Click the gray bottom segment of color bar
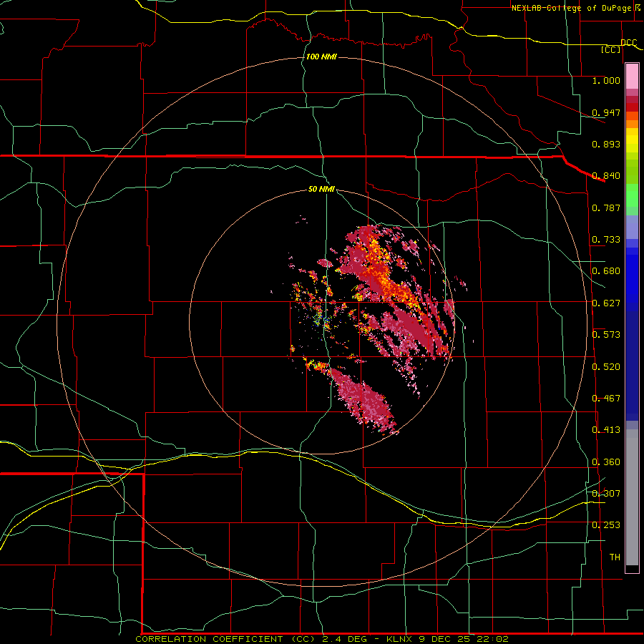 pos(632,497)
